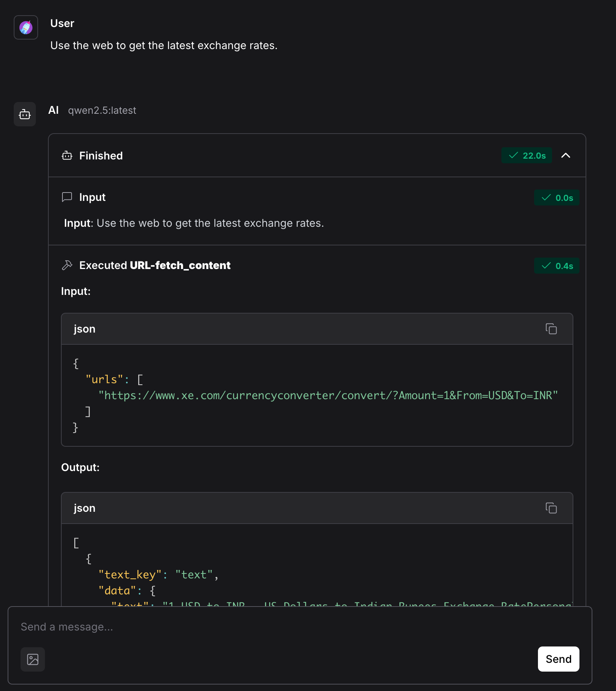Click the speech bubble icon beside Input
Viewport: 616px width, 691px height.
point(67,197)
